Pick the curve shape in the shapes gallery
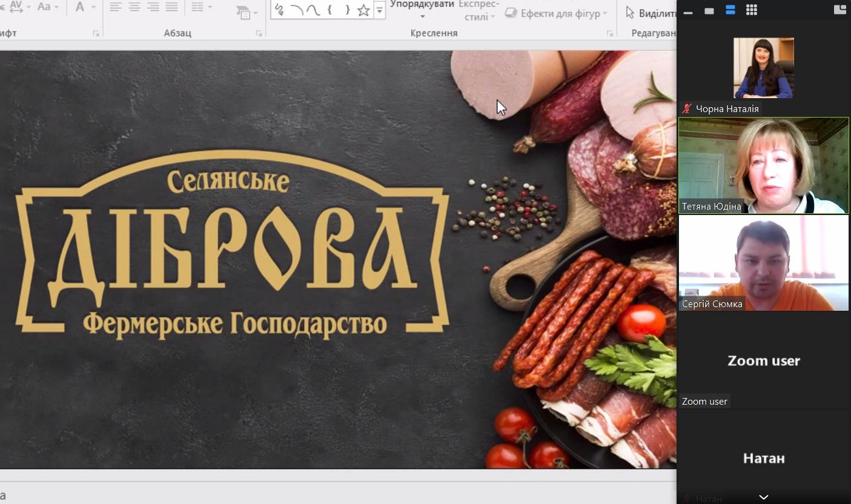The width and height of the screenshot is (851, 504). (313, 10)
